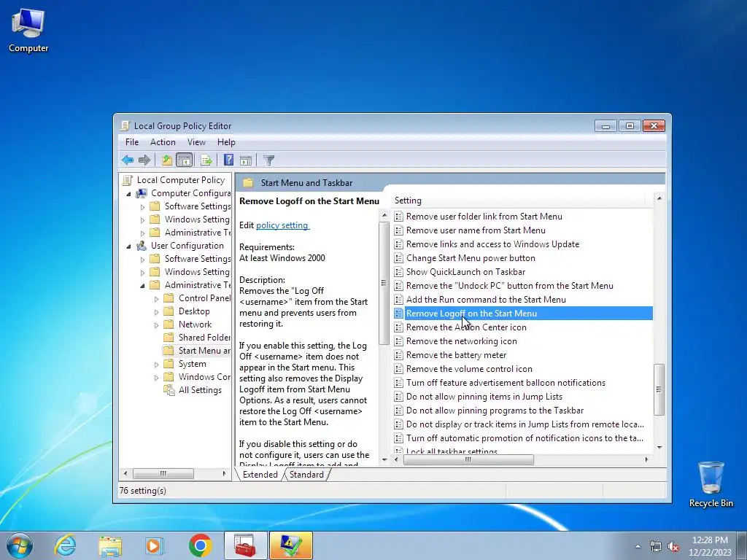Select Remove the Action Center icon setting
This screenshot has width=747, height=560.
(x=466, y=327)
